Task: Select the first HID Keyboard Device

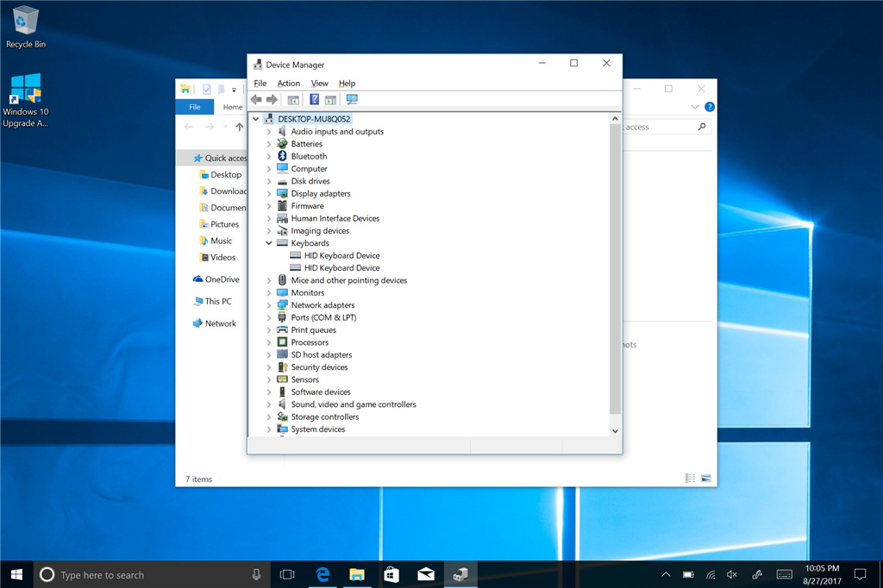Action: [341, 255]
